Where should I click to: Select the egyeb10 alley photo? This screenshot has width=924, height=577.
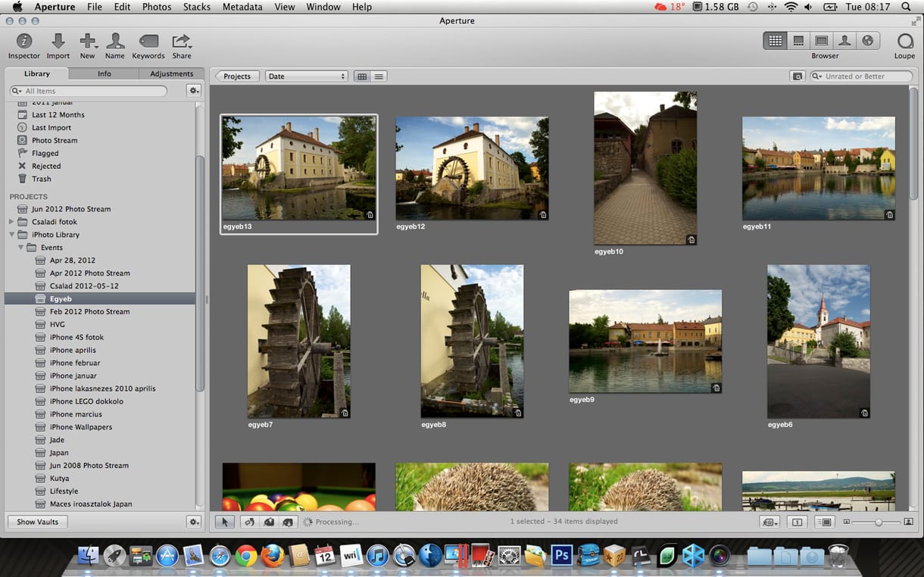[x=645, y=168]
